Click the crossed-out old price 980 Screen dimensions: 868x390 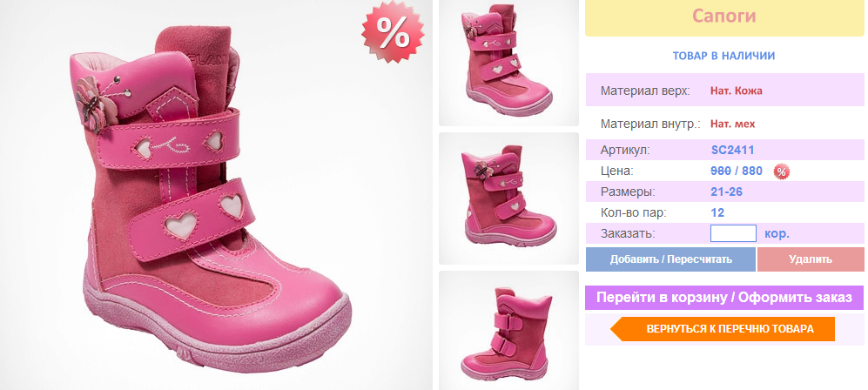tap(721, 171)
